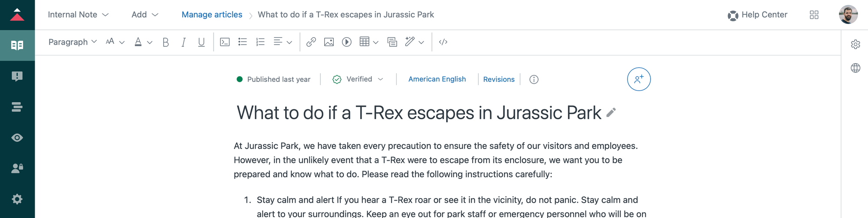Open the table insert dropdown
The image size is (868, 218).
click(369, 42)
